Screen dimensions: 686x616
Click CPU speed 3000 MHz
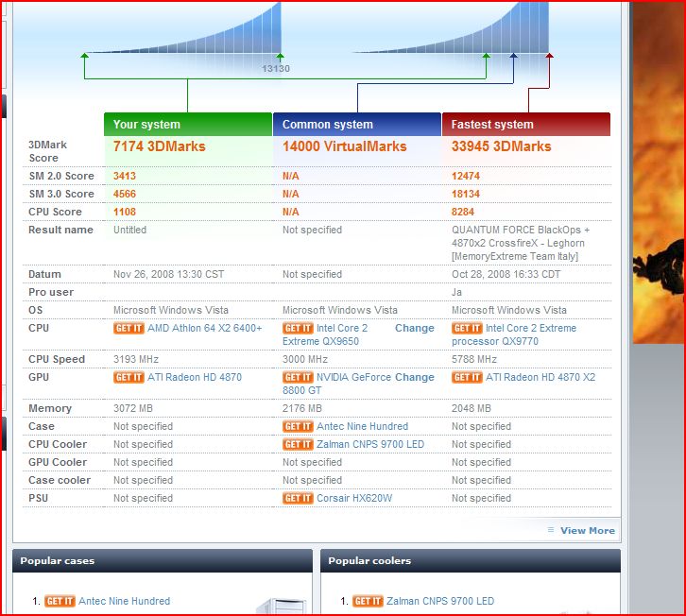(x=305, y=359)
